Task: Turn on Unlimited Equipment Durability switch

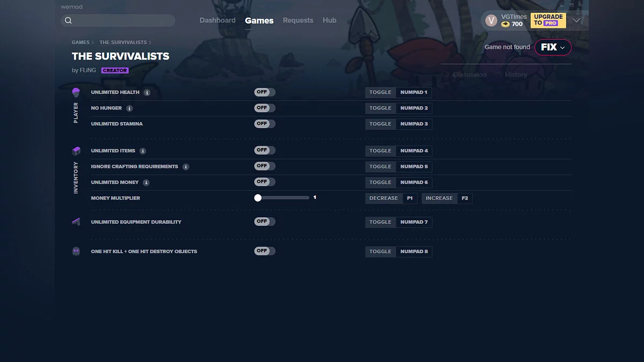Action: 265,221
